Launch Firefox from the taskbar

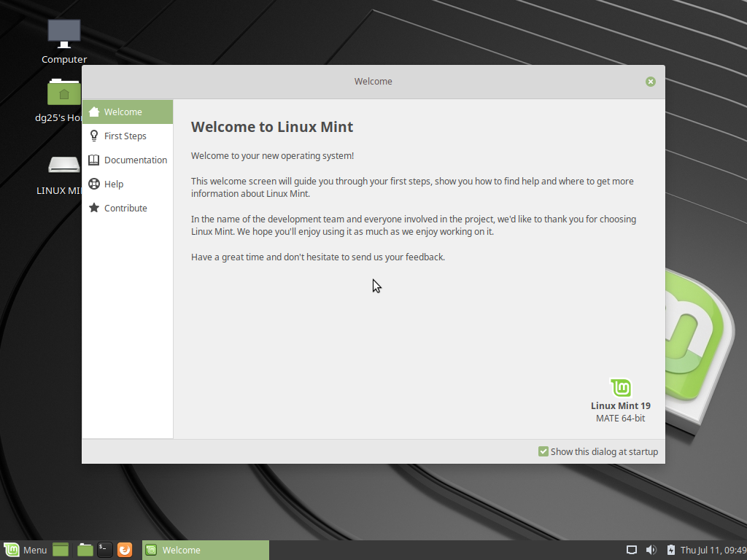124,550
